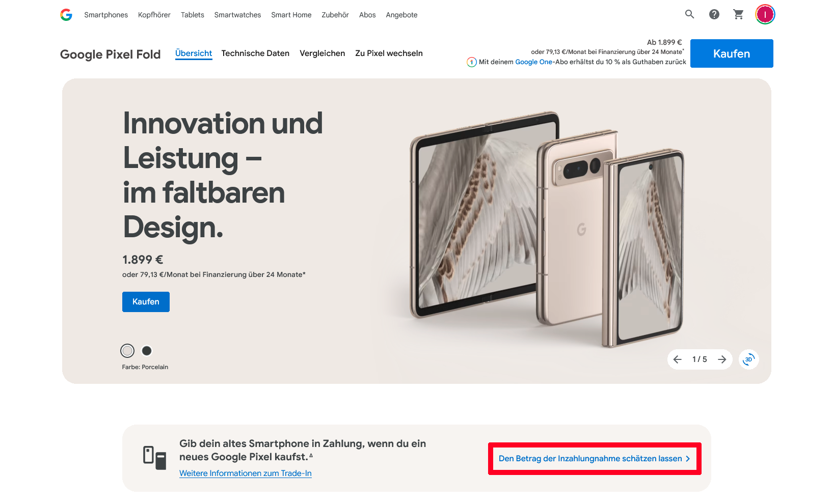The height and width of the screenshot is (504, 833).
Task: Switch to Technische Daten tab
Action: pyautogui.click(x=255, y=53)
